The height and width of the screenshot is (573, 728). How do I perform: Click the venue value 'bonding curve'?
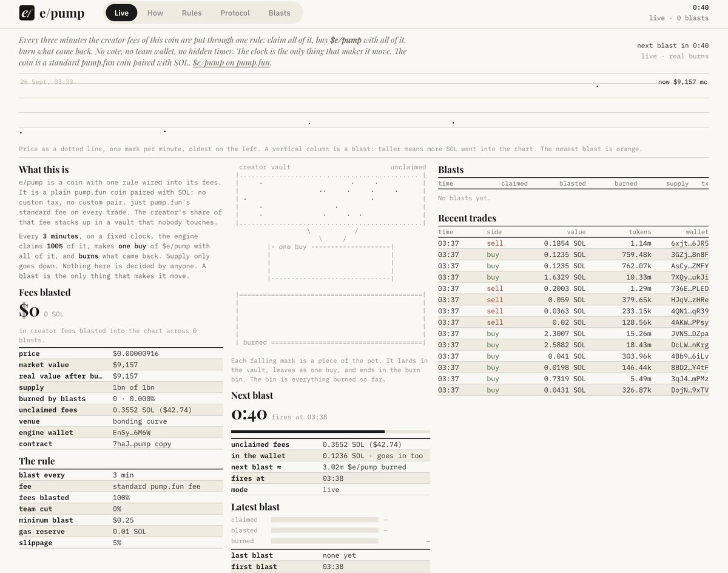(140, 421)
